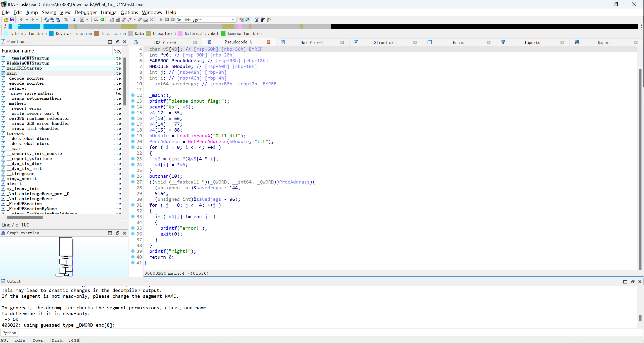Close the Structures tab
The image size is (644, 344).
tap(415, 42)
